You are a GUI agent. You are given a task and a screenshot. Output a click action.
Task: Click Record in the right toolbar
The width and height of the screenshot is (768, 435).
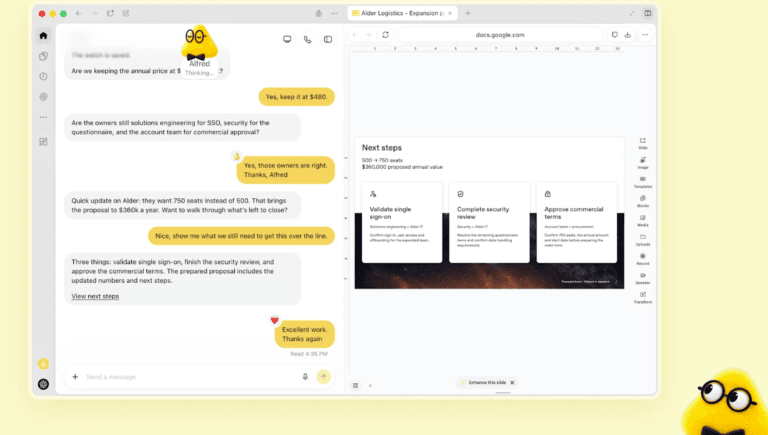(x=643, y=259)
